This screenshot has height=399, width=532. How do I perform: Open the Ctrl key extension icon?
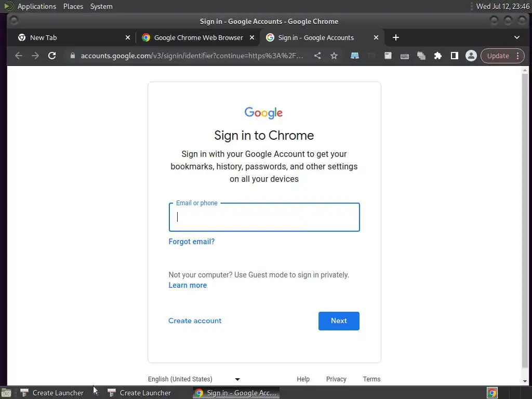coord(388,56)
